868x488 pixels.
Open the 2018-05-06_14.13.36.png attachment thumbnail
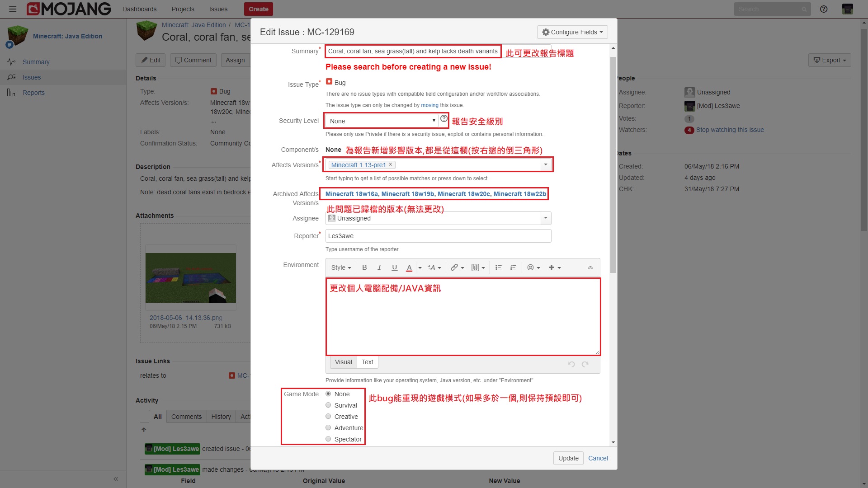(x=190, y=277)
